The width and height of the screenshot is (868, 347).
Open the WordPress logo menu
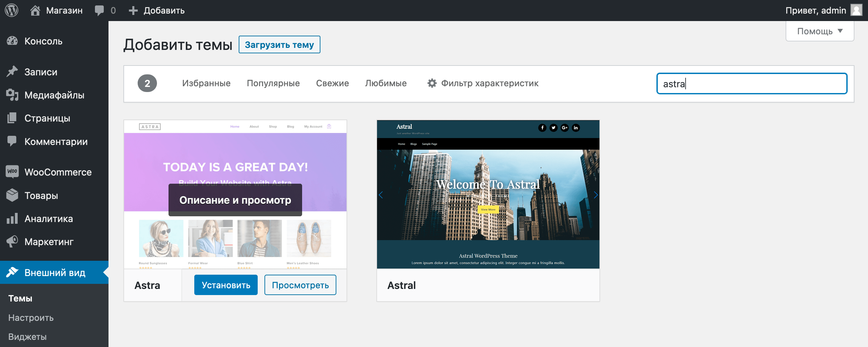[12, 10]
